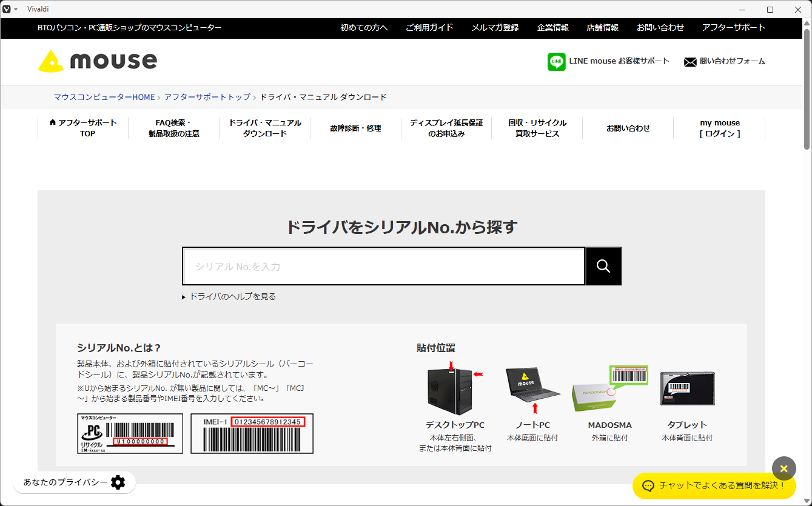Open Vivaldi dropdown arrow in title bar
Image resolution: width=812 pixels, height=506 pixels.
click(x=15, y=9)
